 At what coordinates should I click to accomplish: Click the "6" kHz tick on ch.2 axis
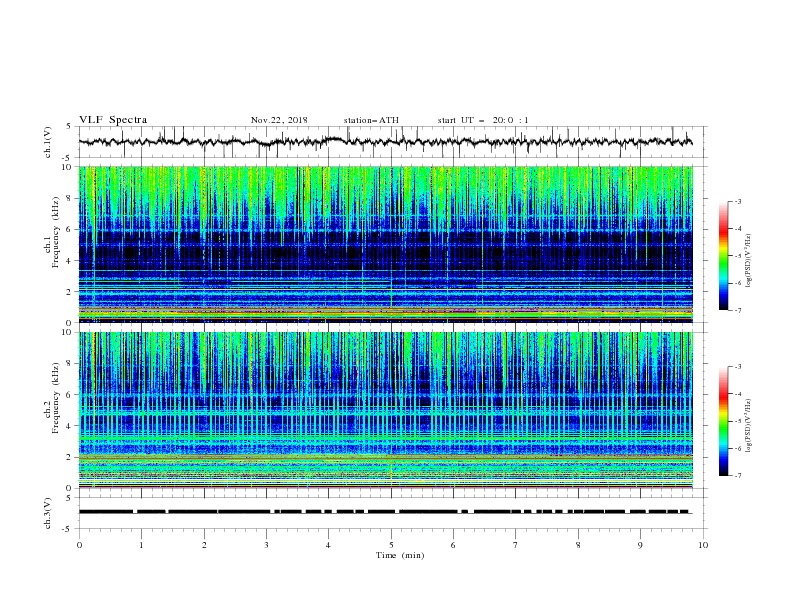[70, 395]
